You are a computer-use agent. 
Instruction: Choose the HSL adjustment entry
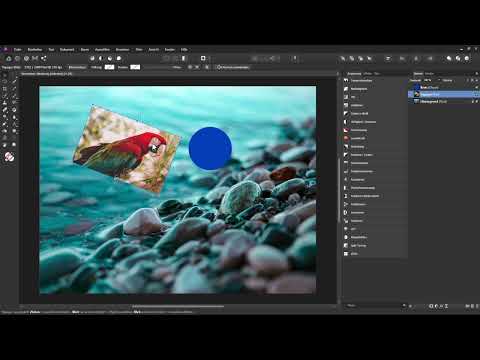pyautogui.click(x=375, y=97)
